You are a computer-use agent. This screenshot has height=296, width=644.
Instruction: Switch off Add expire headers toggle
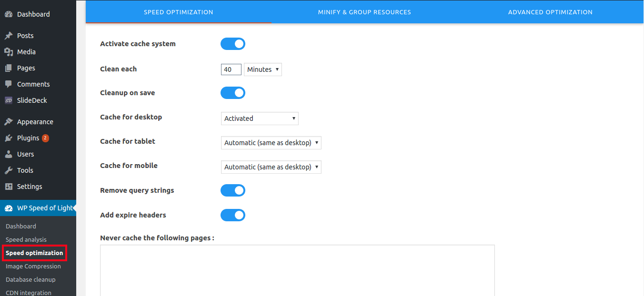pos(233,216)
